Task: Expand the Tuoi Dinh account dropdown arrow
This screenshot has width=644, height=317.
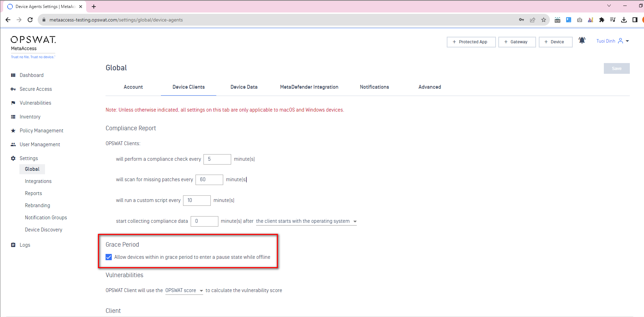Action: [x=627, y=41]
